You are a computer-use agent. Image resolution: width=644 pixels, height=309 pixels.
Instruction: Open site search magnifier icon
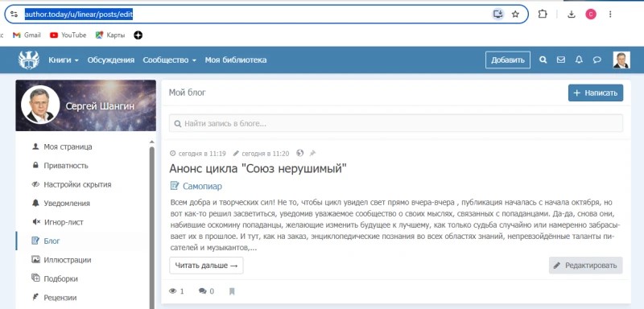(543, 60)
